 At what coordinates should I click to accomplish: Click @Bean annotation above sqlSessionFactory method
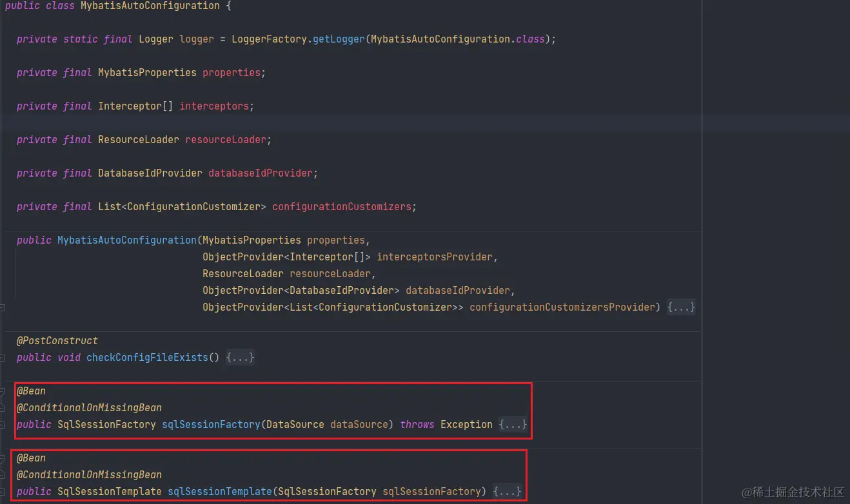click(x=31, y=391)
